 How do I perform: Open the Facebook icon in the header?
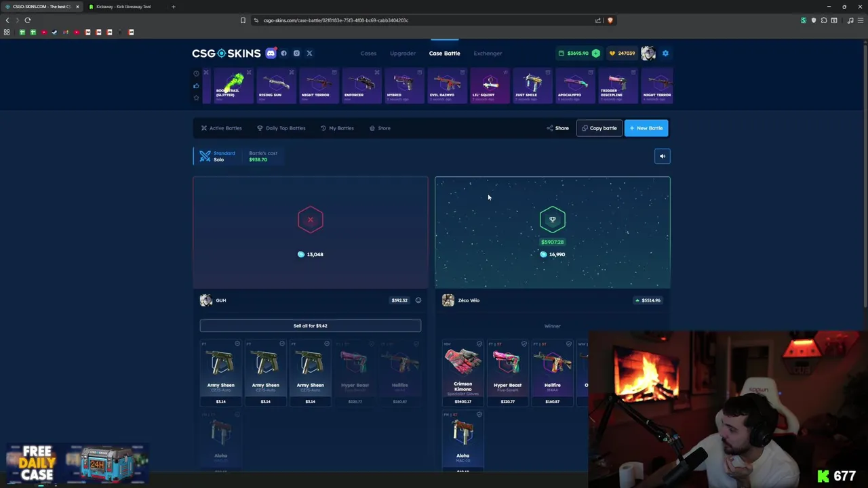pyautogui.click(x=284, y=53)
